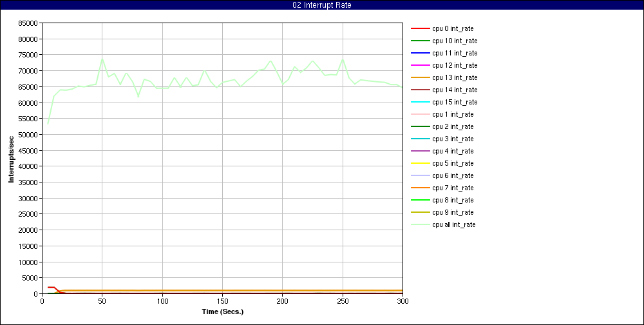Image resolution: width=644 pixels, height=325 pixels.
Task: Click the 'Interrupts/sec' y-axis title
Action: [x=12, y=159]
